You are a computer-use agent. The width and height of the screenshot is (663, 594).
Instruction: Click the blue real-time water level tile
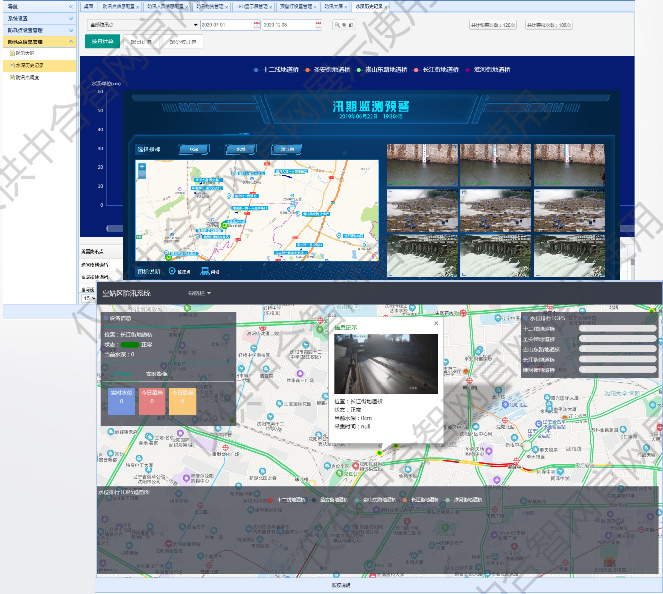pyautogui.click(x=120, y=400)
